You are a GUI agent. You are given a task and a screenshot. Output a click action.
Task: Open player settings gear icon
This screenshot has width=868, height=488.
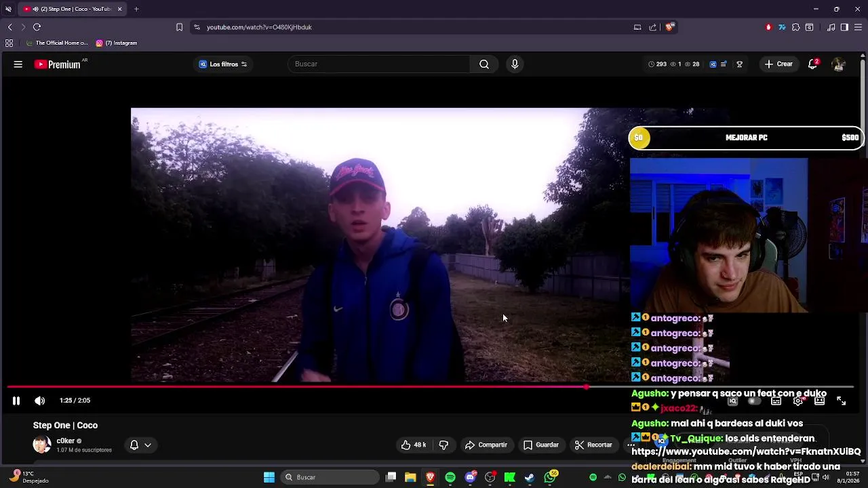pyautogui.click(x=798, y=401)
